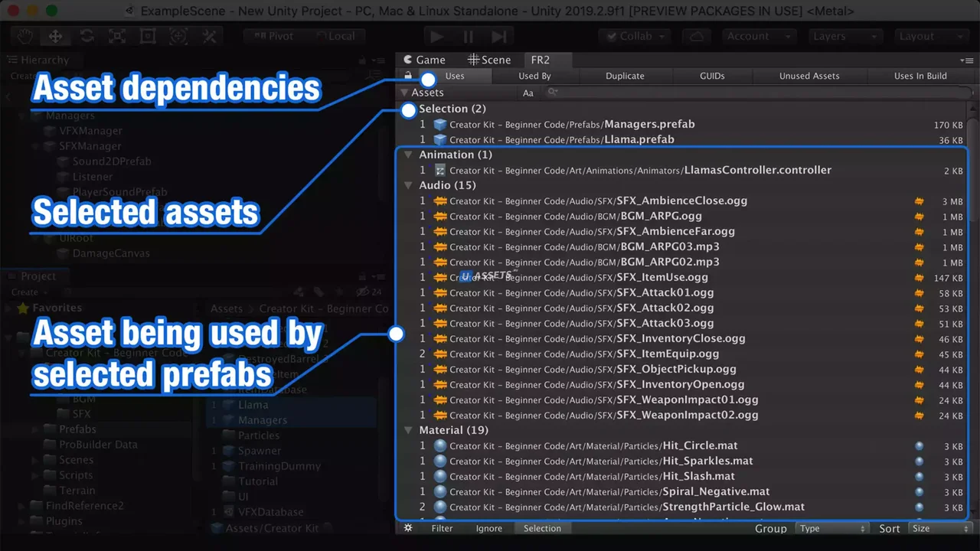The height and width of the screenshot is (551, 980).
Task: Collapse the Audio (15) group
Action: [409, 185]
